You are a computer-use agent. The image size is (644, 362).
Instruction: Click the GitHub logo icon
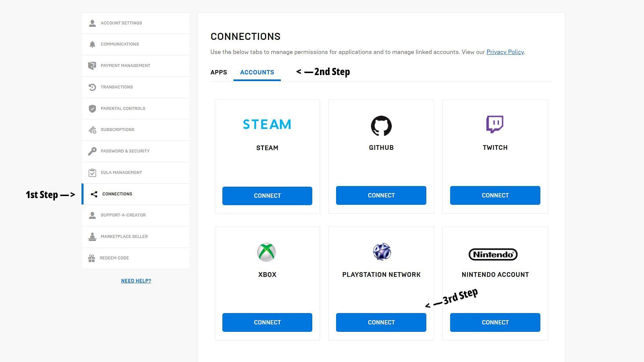[381, 126]
